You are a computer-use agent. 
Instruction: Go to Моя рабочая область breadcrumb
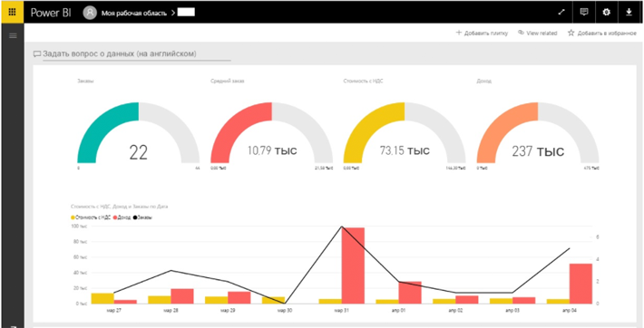(134, 13)
